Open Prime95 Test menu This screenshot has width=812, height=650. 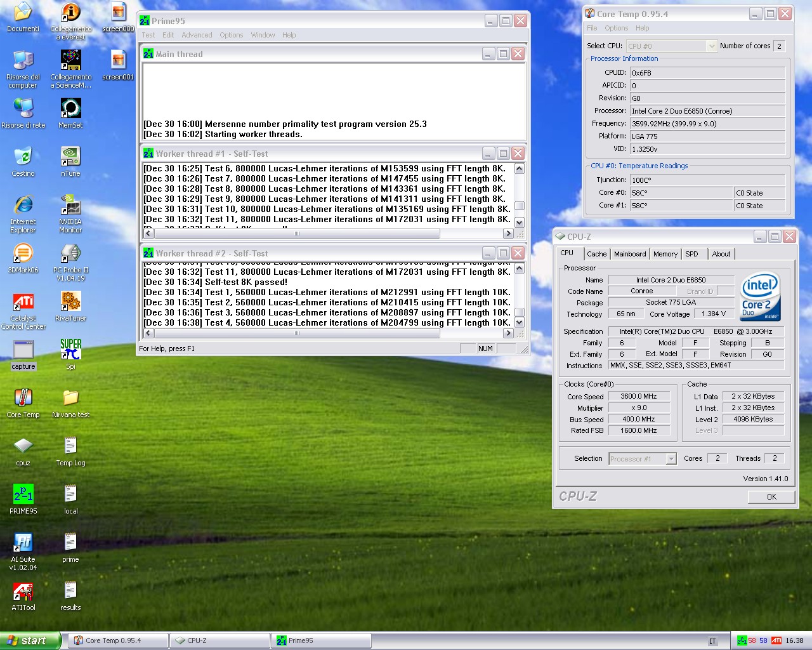[x=148, y=35]
